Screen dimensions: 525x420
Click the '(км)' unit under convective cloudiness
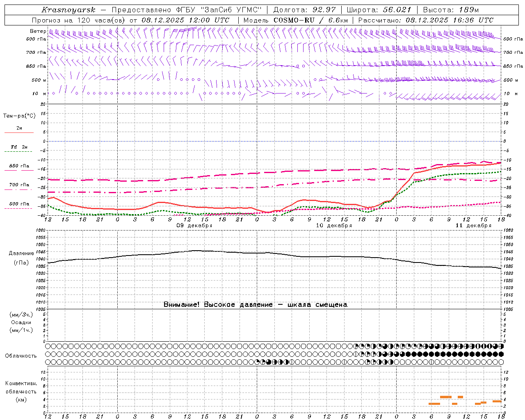coord(21,399)
